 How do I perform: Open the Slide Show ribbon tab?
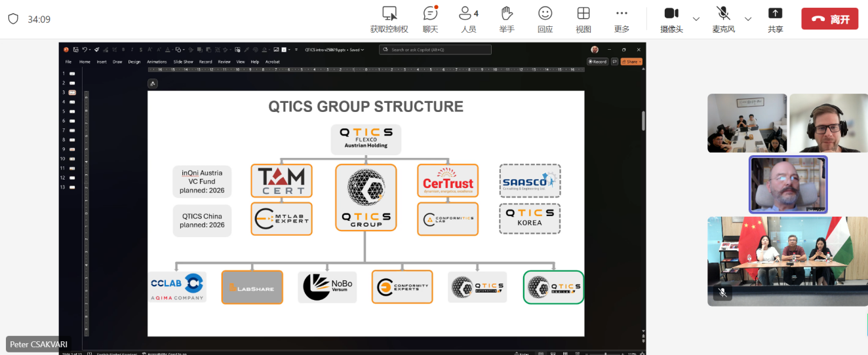(184, 62)
